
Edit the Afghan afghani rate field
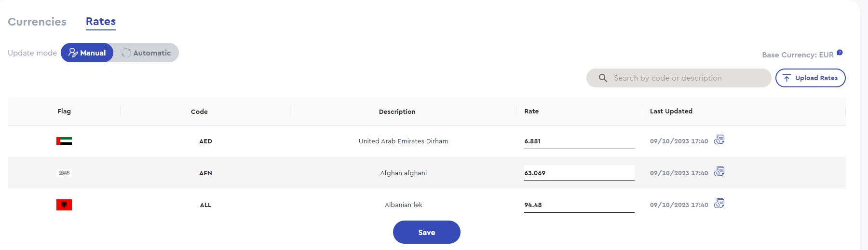pyautogui.click(x=579, y=173)
